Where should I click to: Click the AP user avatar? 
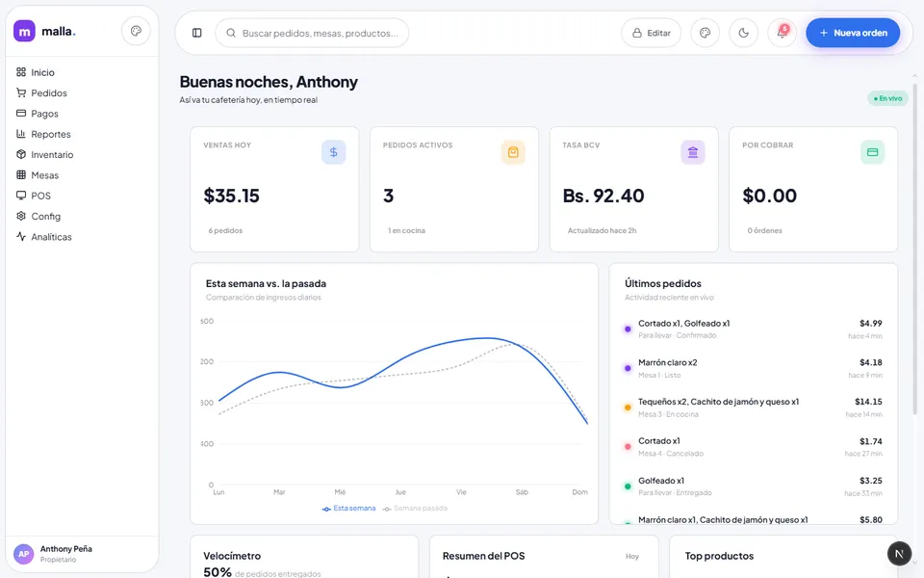(23, 554)
